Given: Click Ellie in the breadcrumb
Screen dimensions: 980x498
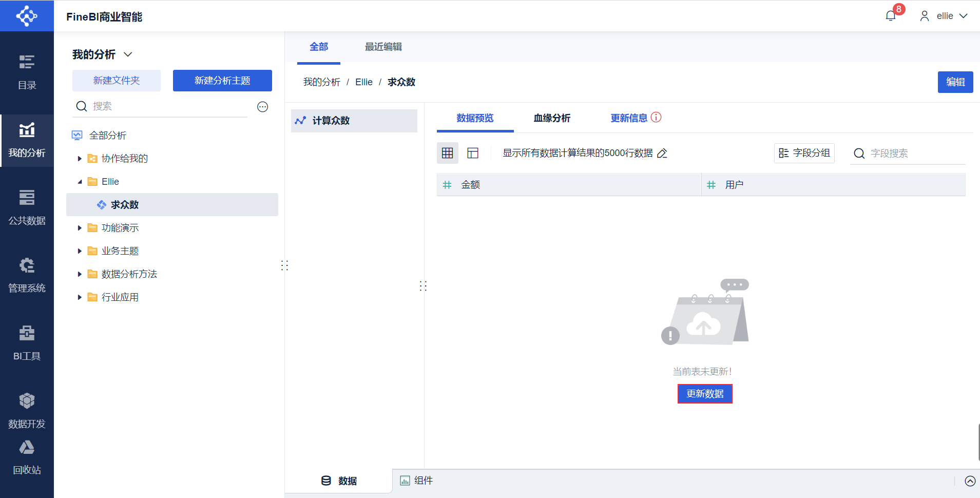Looking at the screenshot, I should point(364,82).
